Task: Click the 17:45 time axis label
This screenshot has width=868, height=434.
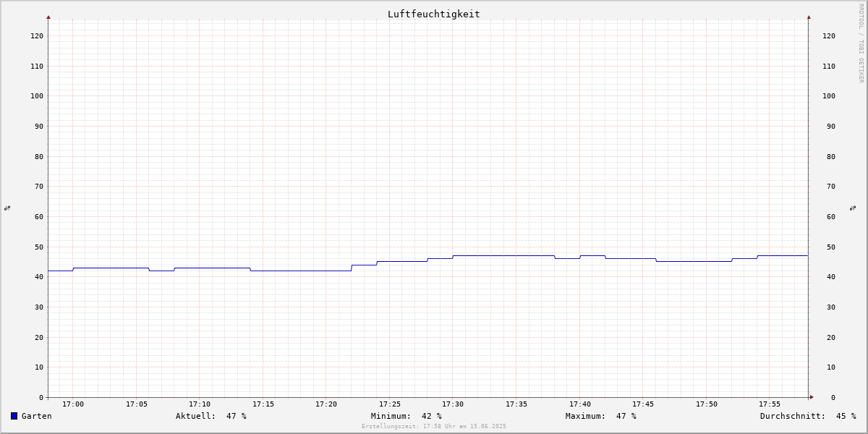Action: 643,404
